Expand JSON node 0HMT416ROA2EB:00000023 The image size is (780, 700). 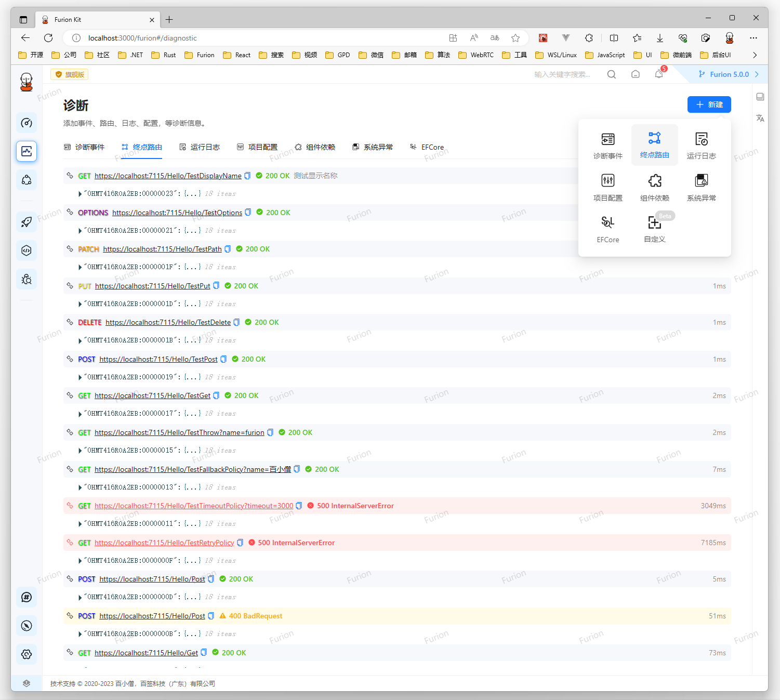80,194
